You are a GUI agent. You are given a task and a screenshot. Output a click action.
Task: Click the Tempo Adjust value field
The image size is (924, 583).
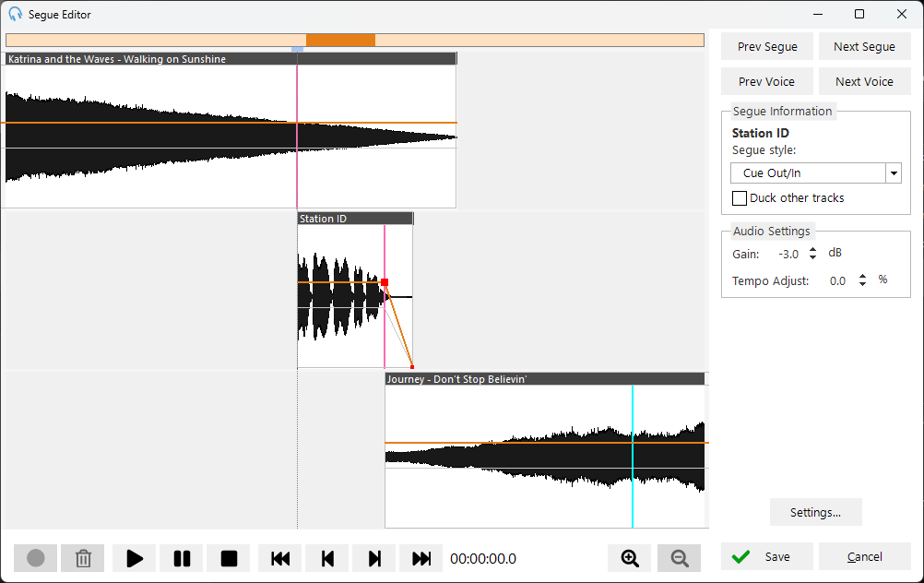838,280
